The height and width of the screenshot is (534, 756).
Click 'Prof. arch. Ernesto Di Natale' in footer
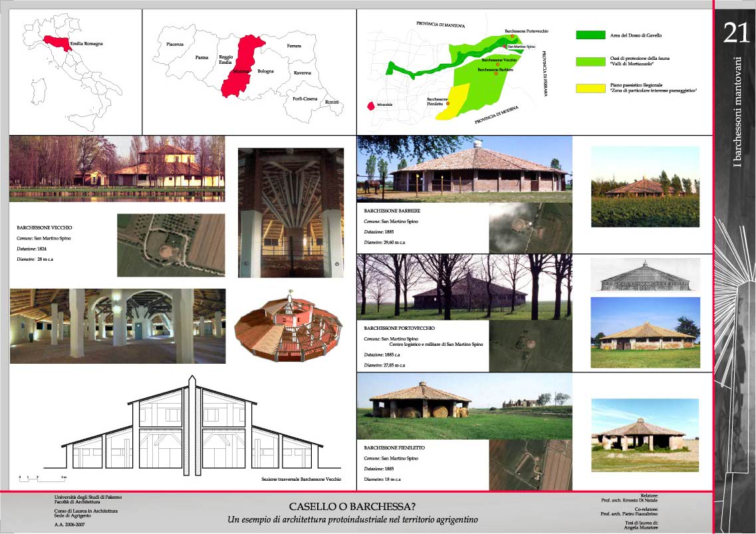click(x=629, y=500)
